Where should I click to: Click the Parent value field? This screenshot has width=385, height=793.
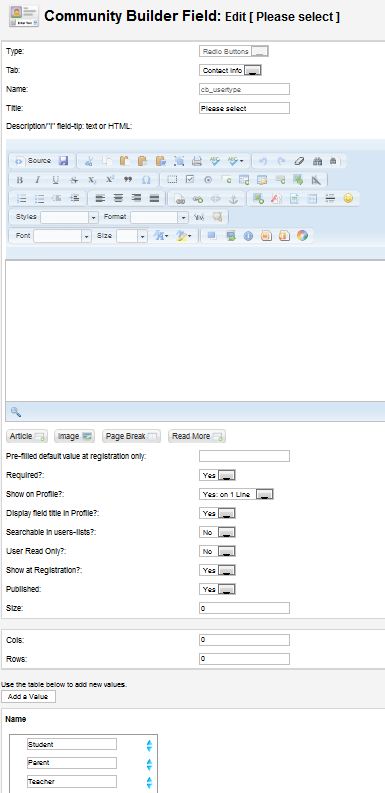tap(72, 763)
